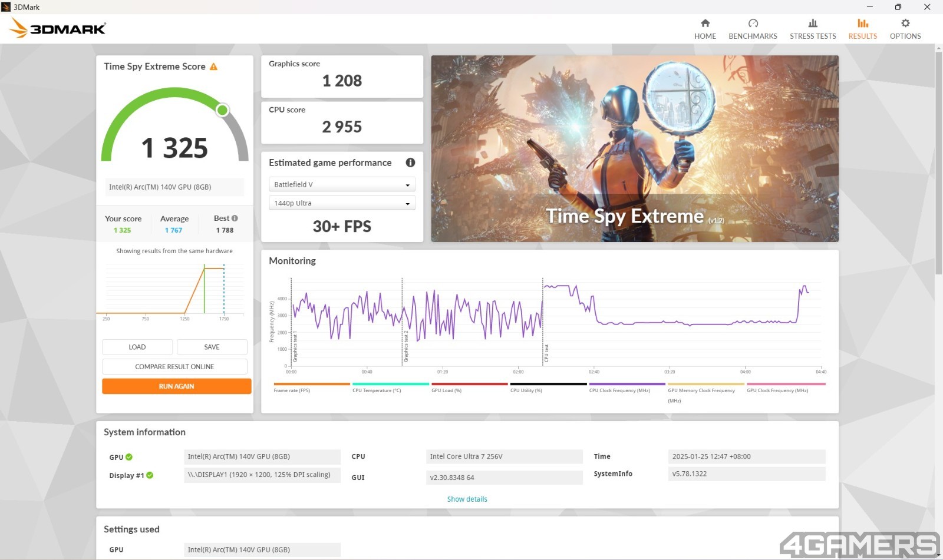This screenshot has height=560, width=943.
Task: Minimize the 3DMark window
Action: click(869, 7)
